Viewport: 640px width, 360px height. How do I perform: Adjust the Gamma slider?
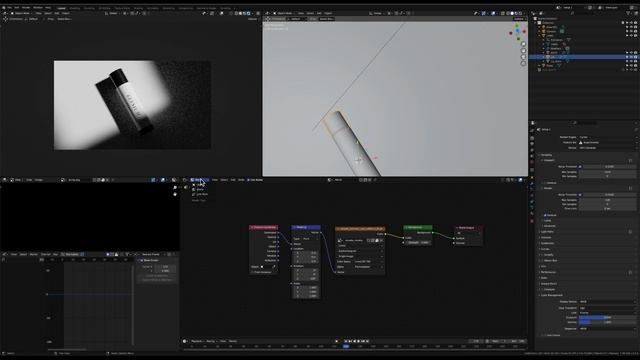pos(607,322)
